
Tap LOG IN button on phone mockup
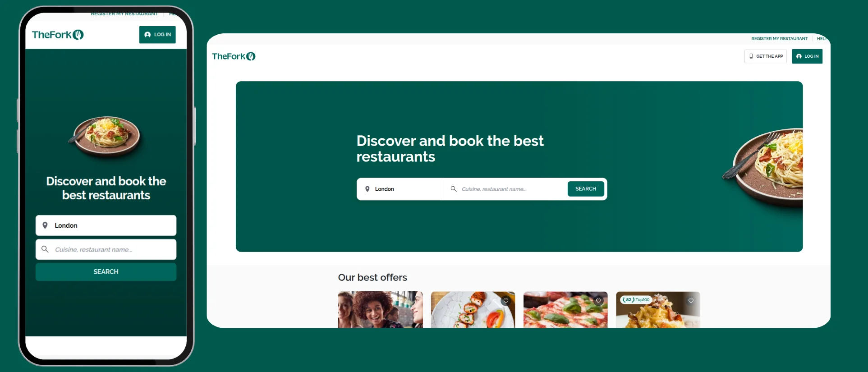click(157, 35)
